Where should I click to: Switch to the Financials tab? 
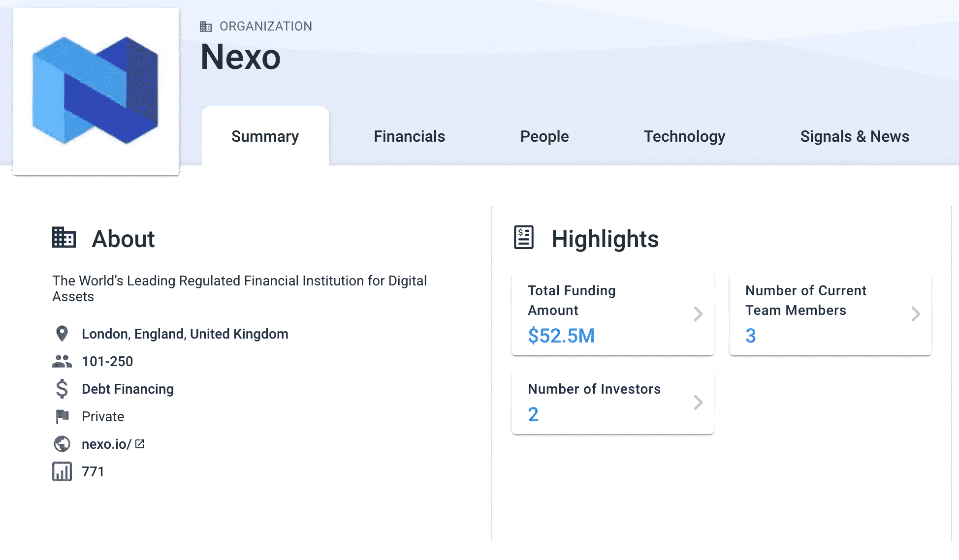[x=409, y=136]
